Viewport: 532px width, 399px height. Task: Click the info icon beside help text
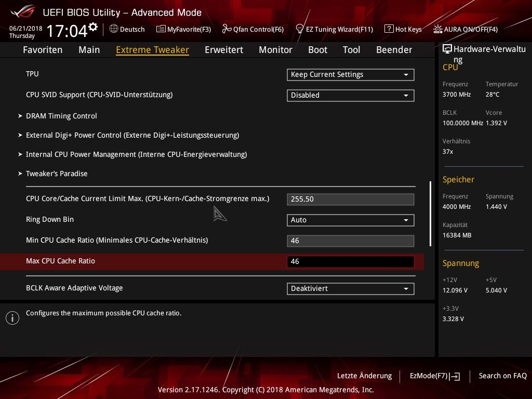click(x=12, y=318)
